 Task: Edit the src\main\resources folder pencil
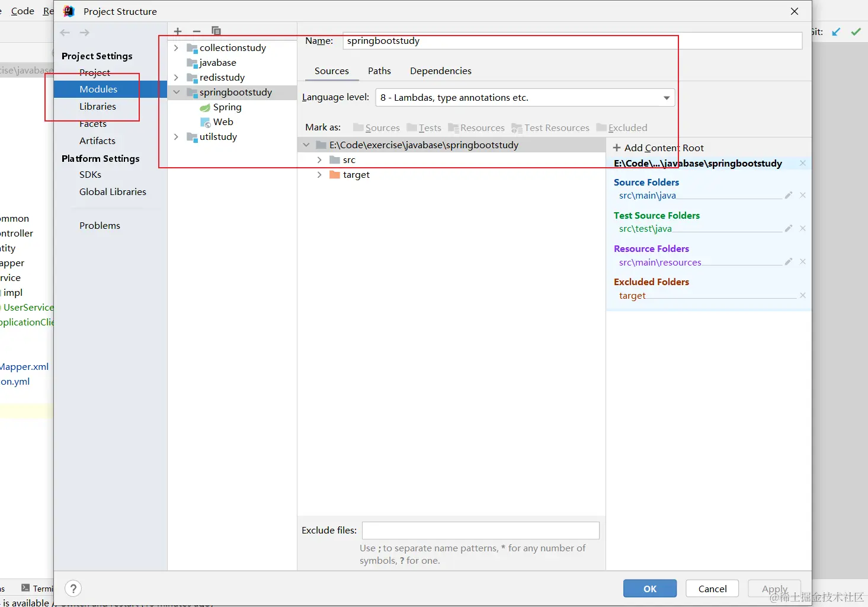[x=789, y=261]
